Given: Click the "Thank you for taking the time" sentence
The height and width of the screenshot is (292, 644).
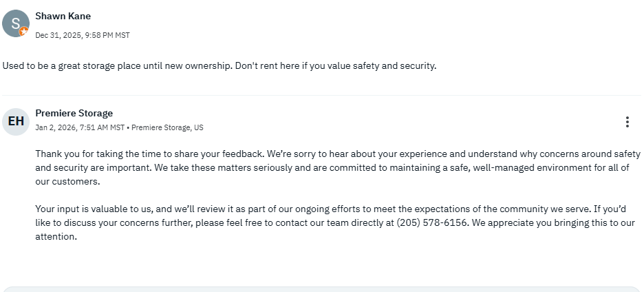Looking at the screenshot, I should pos(149,154).
